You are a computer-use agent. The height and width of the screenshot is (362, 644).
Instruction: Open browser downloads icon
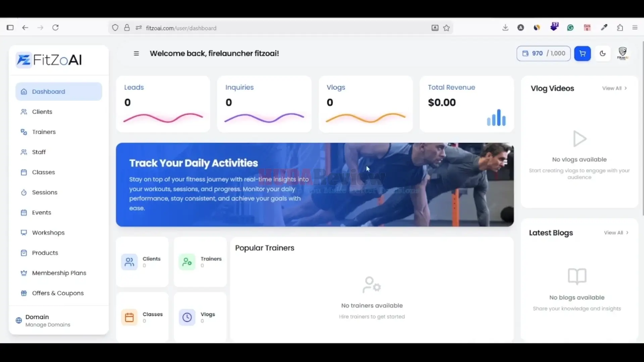[x=505, y=28]
